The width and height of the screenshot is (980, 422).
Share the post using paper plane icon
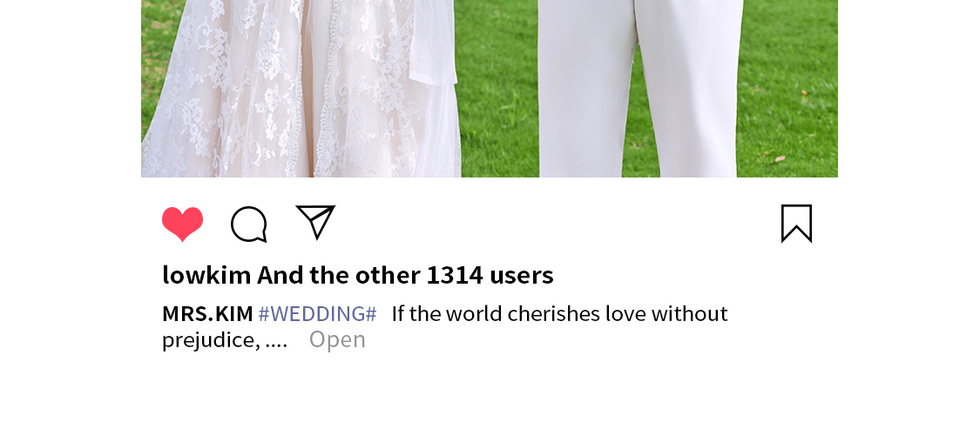(315, 222)
